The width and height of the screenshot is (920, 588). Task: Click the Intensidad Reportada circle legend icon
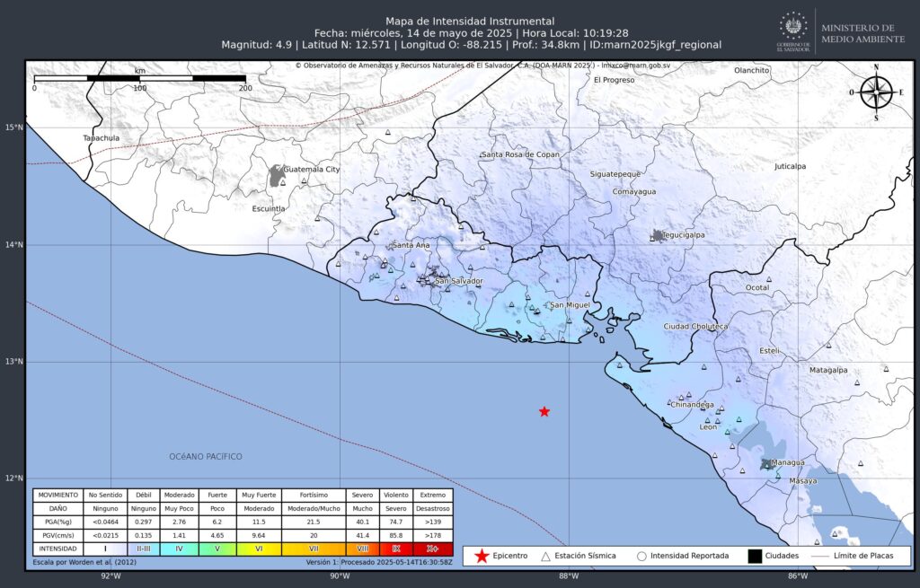[x=641, y=557]
